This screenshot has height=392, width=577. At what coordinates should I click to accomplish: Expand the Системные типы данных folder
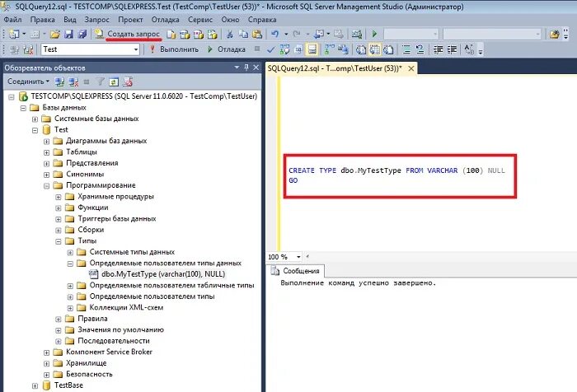point(70,253)
